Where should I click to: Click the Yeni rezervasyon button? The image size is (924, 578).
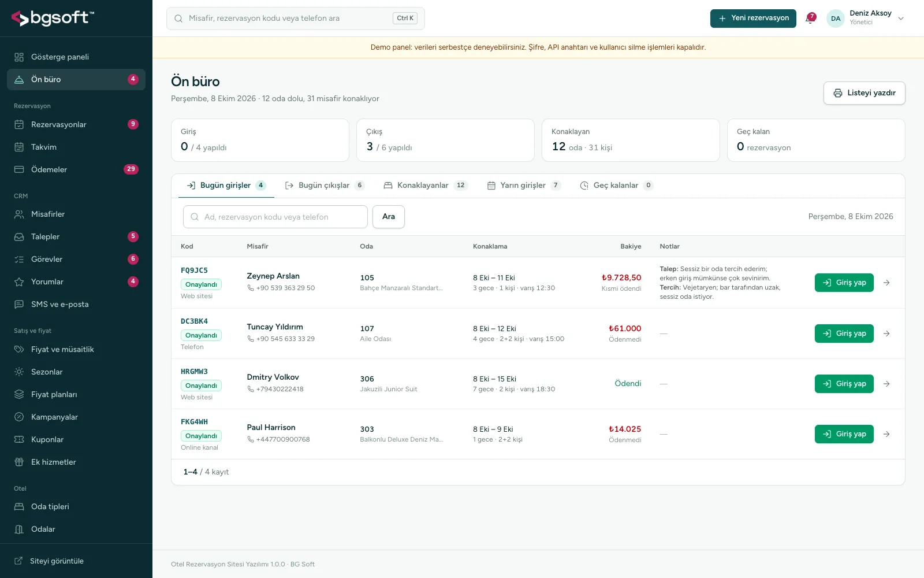(753, 18)
